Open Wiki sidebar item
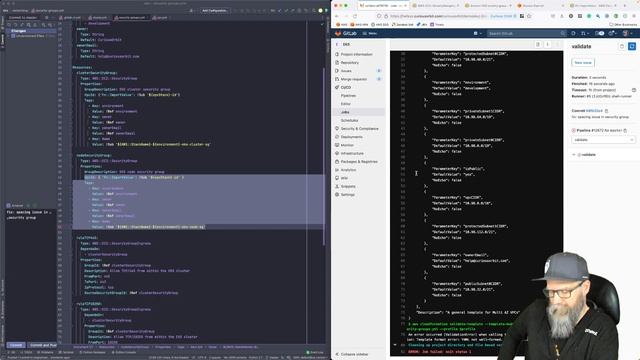 (344, 178)
